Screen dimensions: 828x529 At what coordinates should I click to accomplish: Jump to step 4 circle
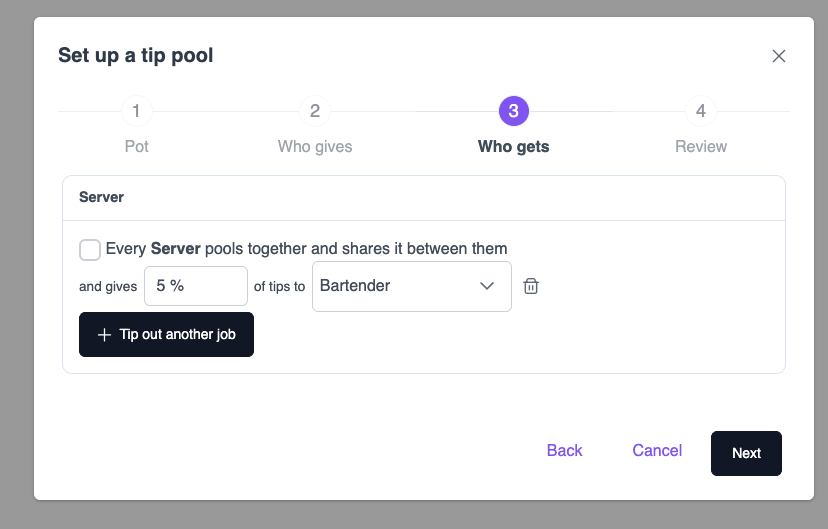point(701,111)
